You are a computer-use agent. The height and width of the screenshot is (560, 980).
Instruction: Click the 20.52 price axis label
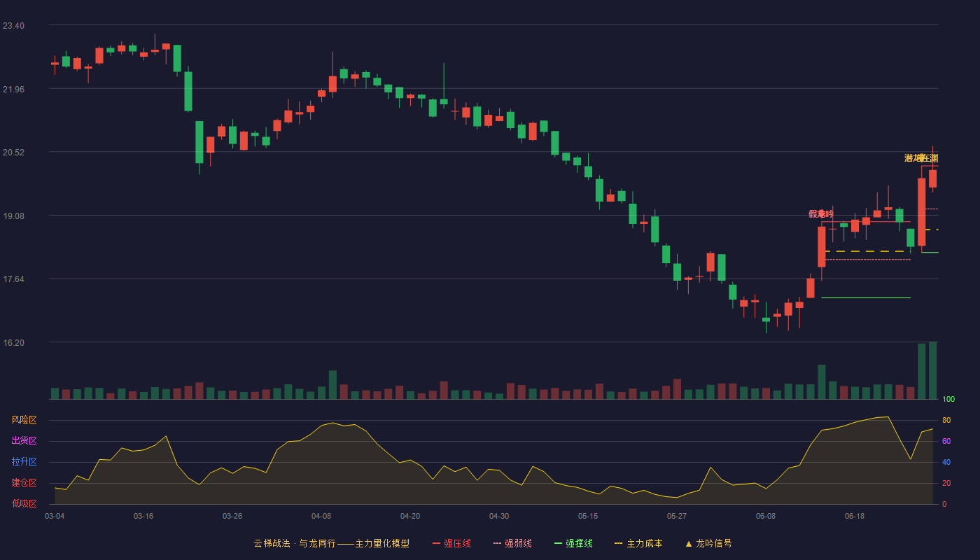(x=13, y=153)
